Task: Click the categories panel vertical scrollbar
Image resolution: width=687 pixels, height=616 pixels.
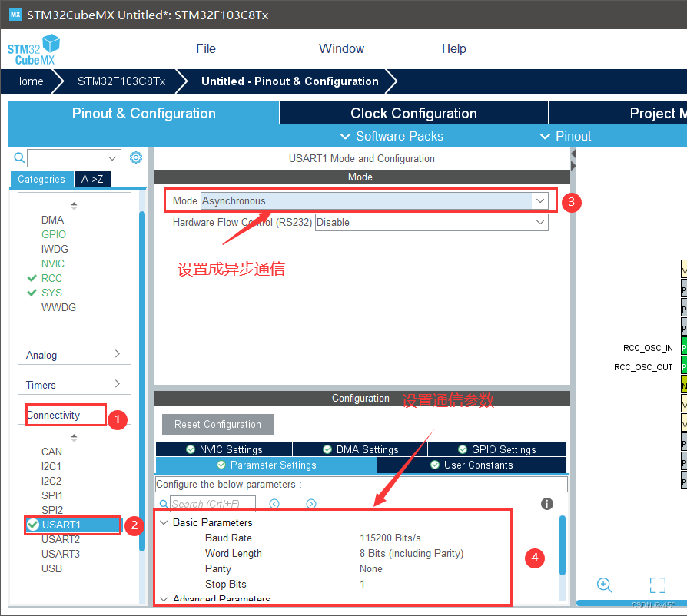Action: pyautogui.click(x=142, y=381)
